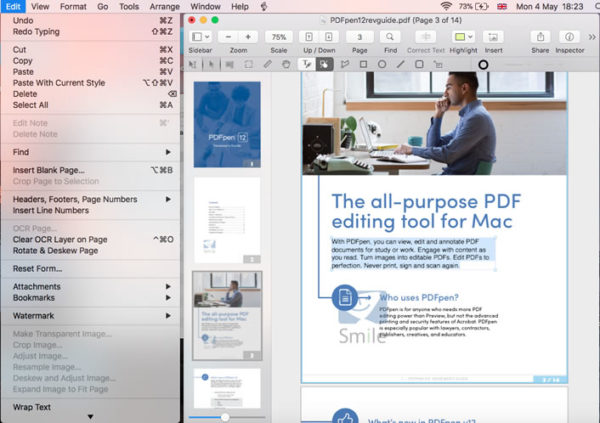This screenshot has width=600, height=423.
Task: Open the Tools menu
Action: [x=129, y=7]
